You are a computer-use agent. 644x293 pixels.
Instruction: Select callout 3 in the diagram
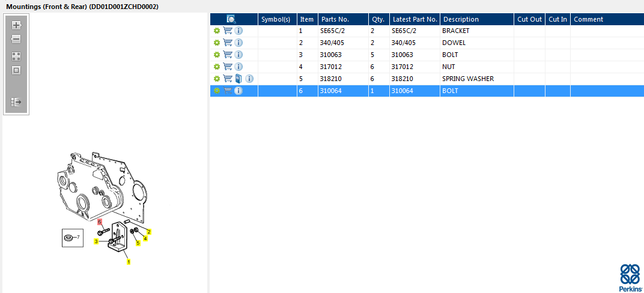point(96,242)
